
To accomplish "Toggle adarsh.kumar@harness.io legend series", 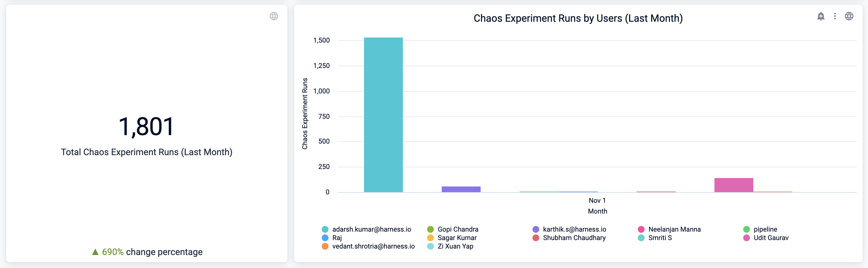I will click(367, 229).
